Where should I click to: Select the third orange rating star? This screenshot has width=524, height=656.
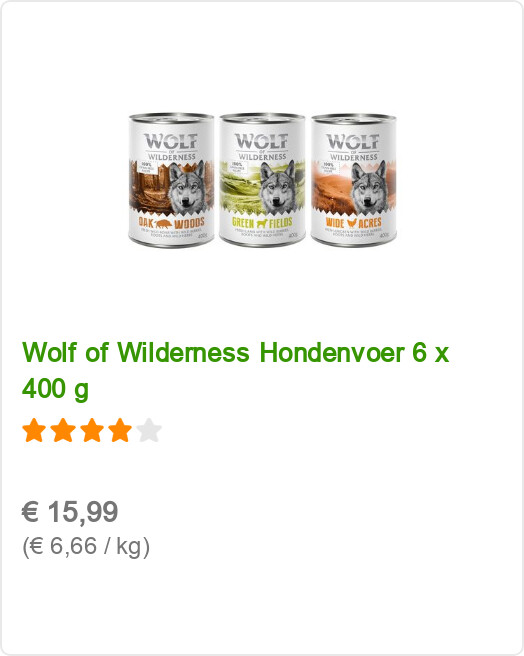pos(92,430)
